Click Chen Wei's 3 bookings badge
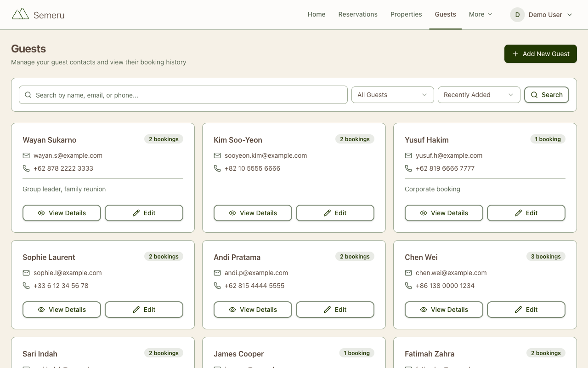The width and height of the screenshot is (588, 368). tap(546, 256)
